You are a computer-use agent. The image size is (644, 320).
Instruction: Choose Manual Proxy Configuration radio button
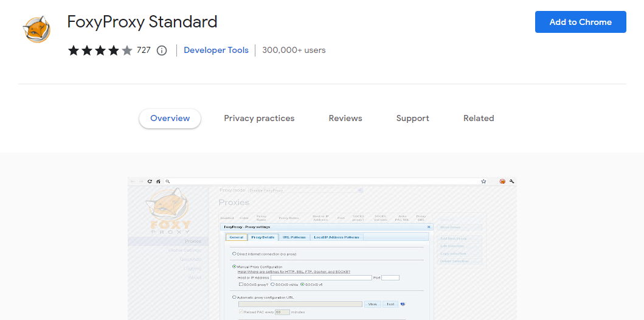point(235,266)
